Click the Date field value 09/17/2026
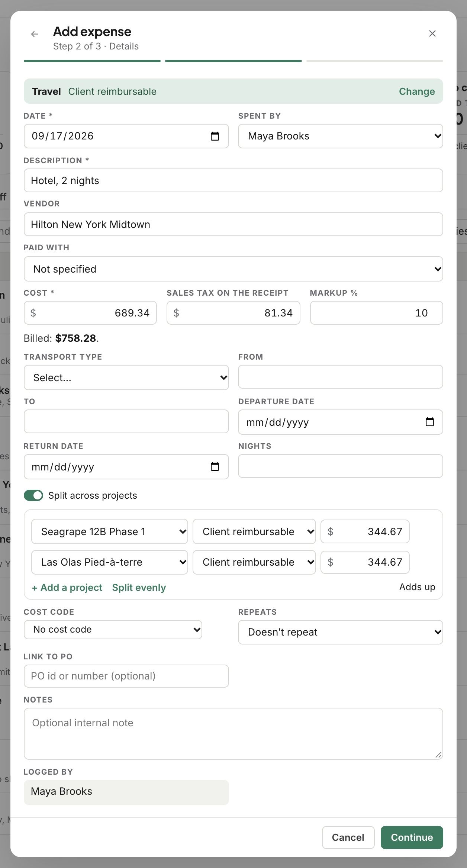The width and height of the screenshot is (467, 868). coord(62,136)
